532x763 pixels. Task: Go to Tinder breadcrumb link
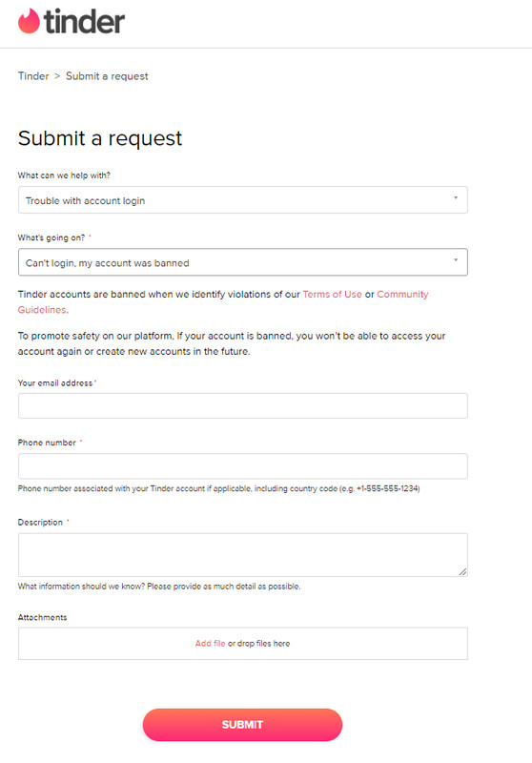coord(33,76)
